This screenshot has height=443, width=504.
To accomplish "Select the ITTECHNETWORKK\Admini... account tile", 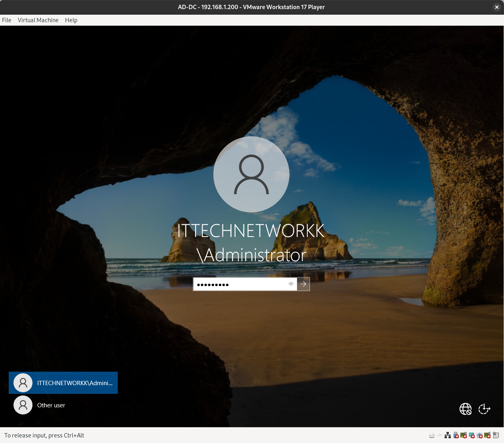I will click(x=63, y=383).
